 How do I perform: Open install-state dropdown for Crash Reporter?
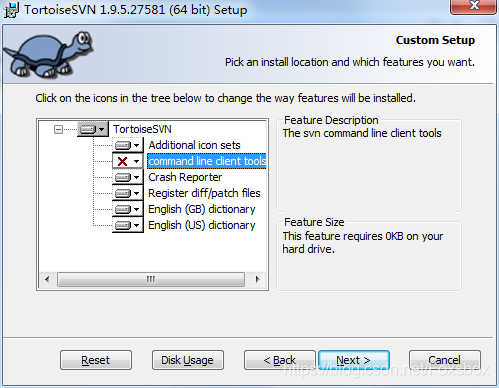point(128,177)
